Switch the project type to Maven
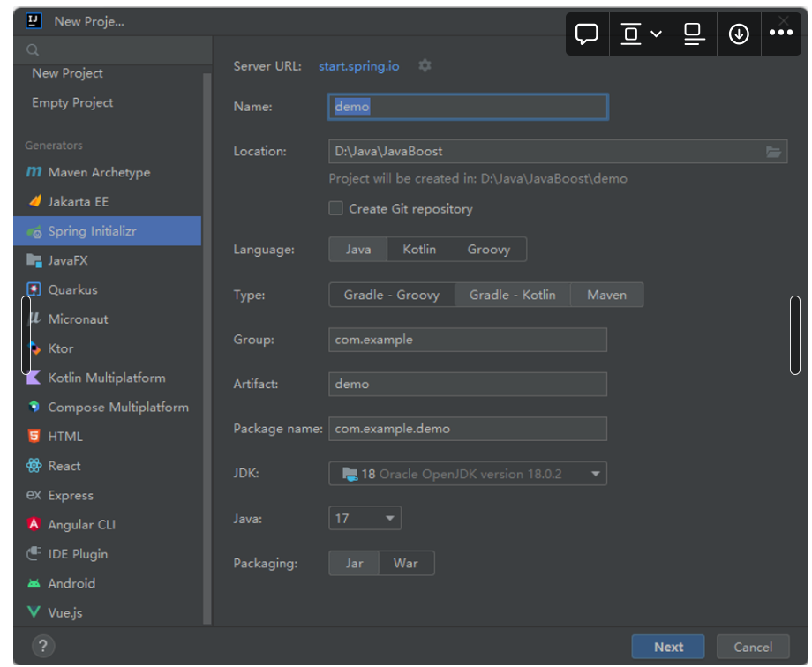Screen dimensions: 812x667 (x=606, y=296)
